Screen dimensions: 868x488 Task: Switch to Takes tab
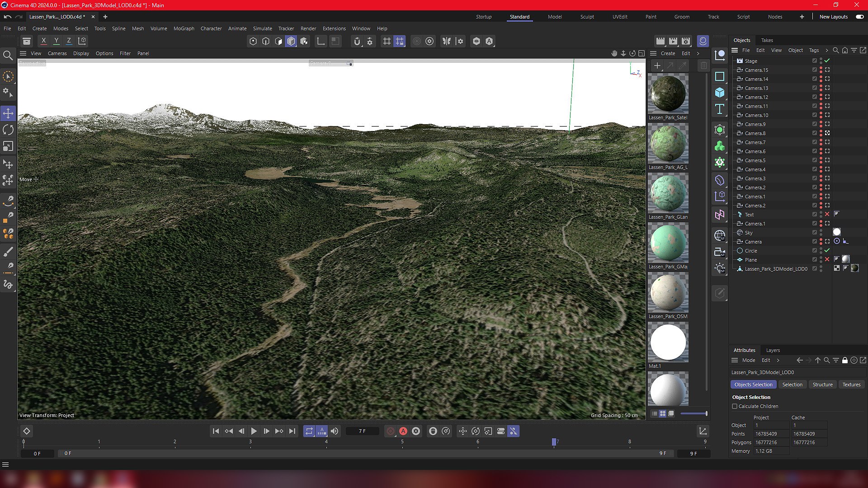[x=767, y=40]
